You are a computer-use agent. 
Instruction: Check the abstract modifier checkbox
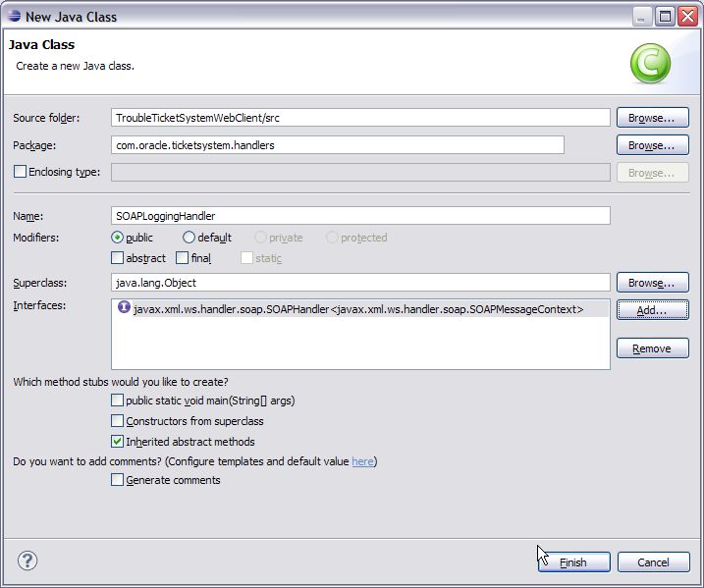[x=117, y=258]
